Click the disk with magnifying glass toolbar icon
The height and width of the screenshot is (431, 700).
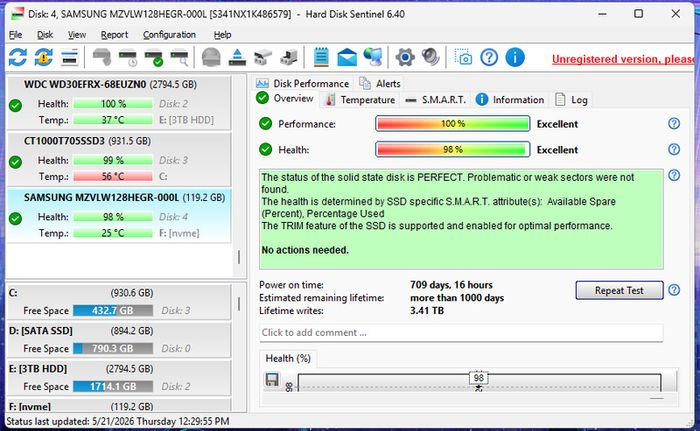(x=179, y=57)
